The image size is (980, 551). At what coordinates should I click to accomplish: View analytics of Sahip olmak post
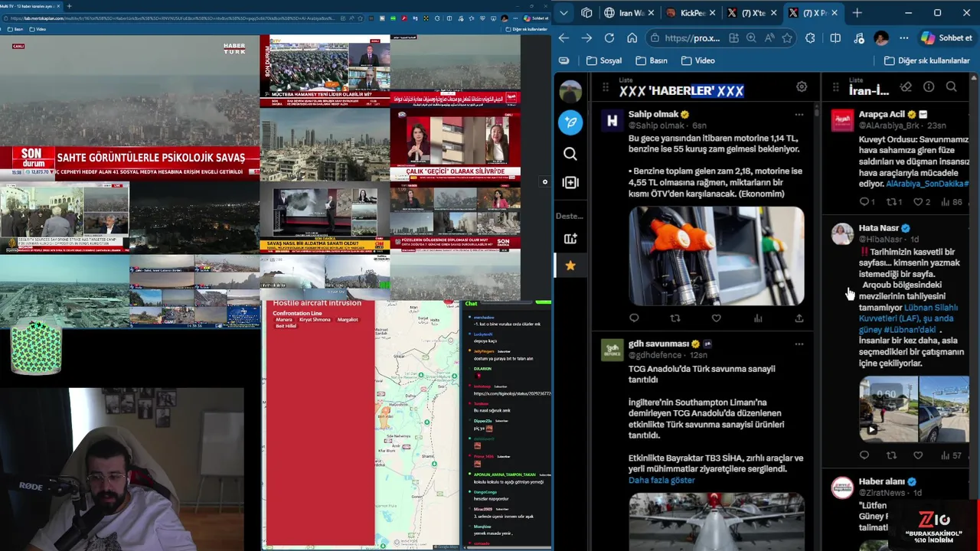coord(758,318)
